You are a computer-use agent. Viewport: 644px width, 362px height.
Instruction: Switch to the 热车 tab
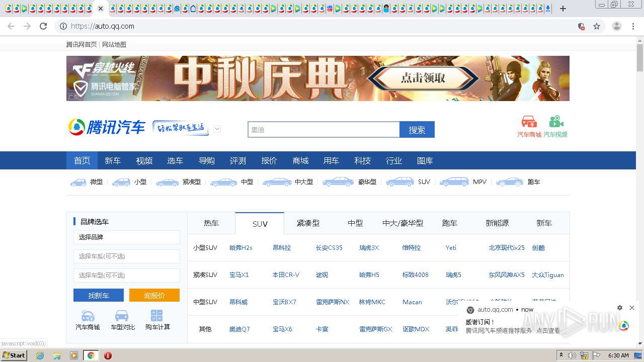click(211, 223)
